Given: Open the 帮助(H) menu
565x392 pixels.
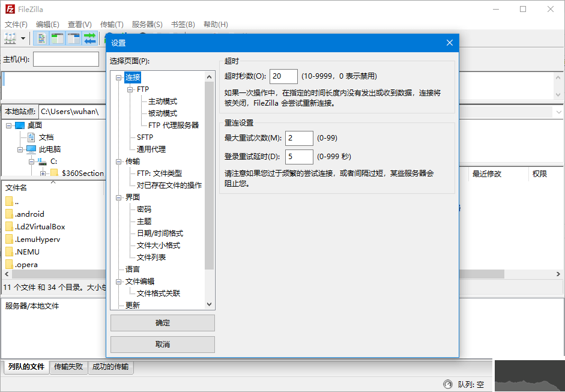Looking at the screenshot, I should [x=216, y=25].
